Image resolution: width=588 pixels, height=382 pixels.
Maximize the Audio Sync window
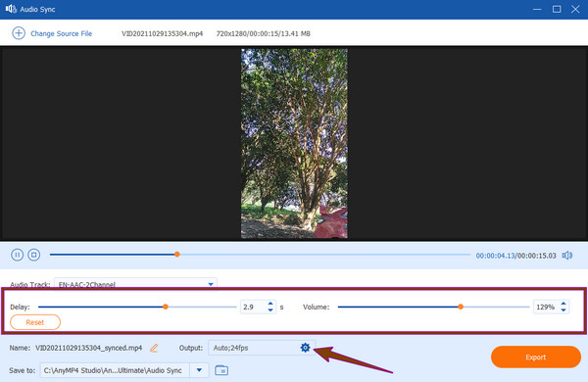click(x=557, y=9)
